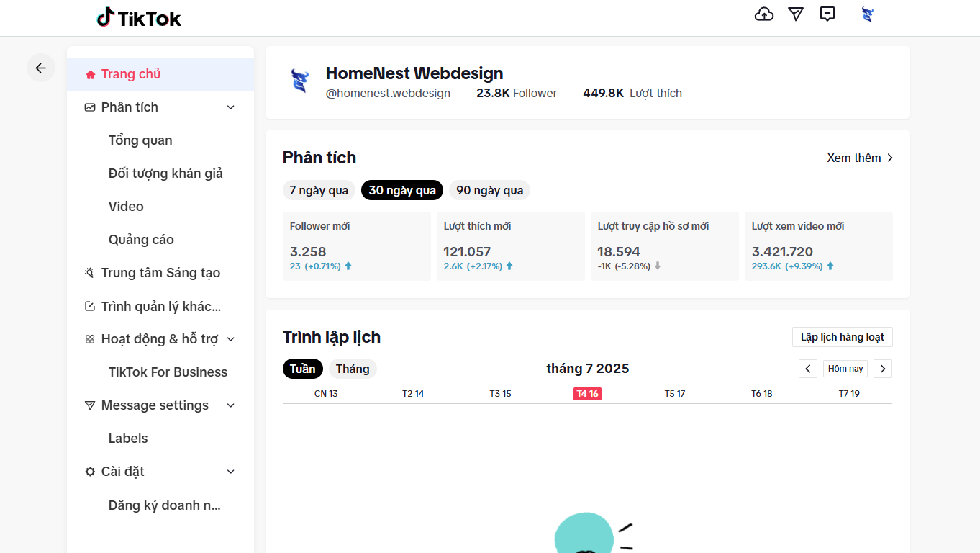Select the 7 ngày qua range

click(x=319, y=190)
